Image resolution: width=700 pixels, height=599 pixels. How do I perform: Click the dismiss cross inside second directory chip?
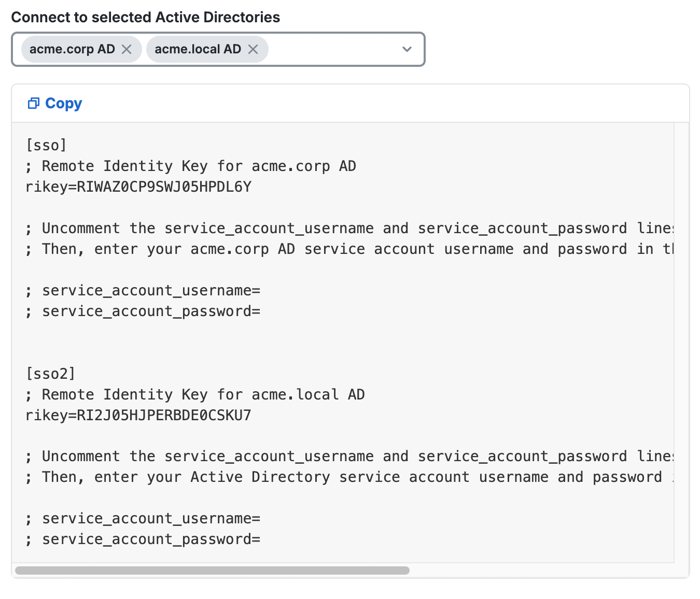[x=253, y=49]
